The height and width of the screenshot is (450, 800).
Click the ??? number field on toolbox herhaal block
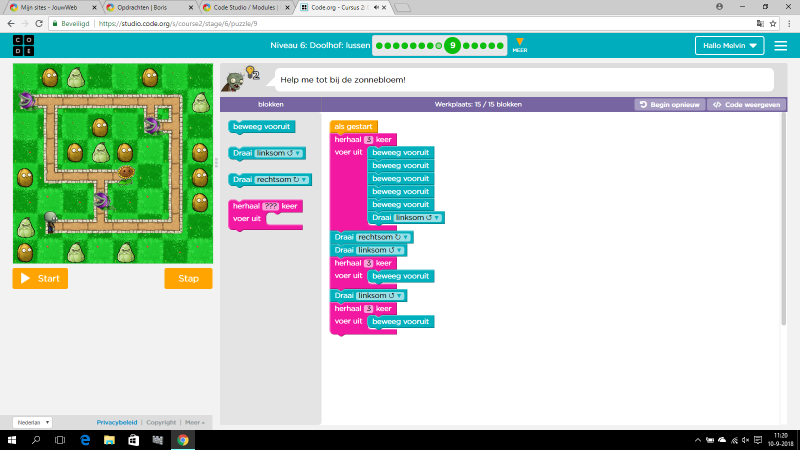270,206
